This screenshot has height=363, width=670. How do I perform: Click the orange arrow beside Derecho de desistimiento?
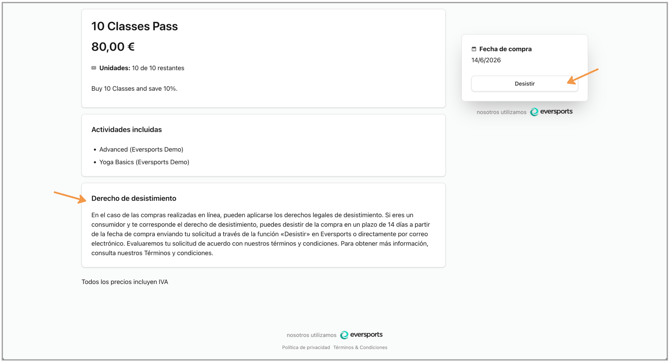tap(70, 197)
